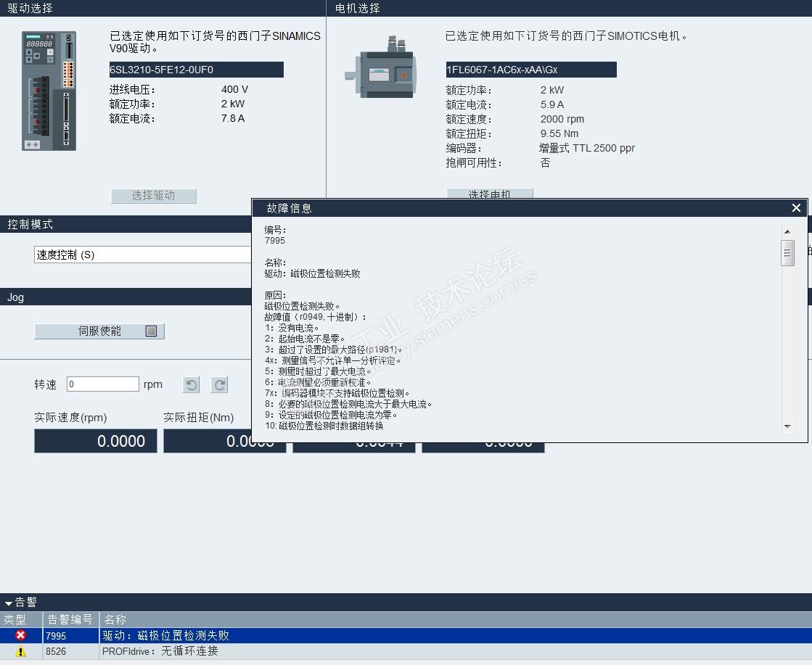Screen dimensions: 812x665
Task: Click motor order number 1FL6067-1AC6x-xAA\Gx
Action: point(530,70)
